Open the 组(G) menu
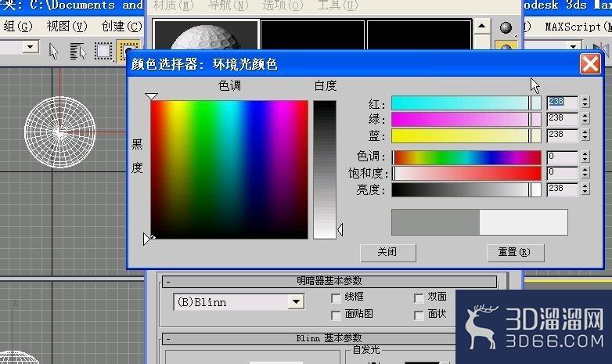This screenshot has height=364, width=612. [x=17, y=27]
